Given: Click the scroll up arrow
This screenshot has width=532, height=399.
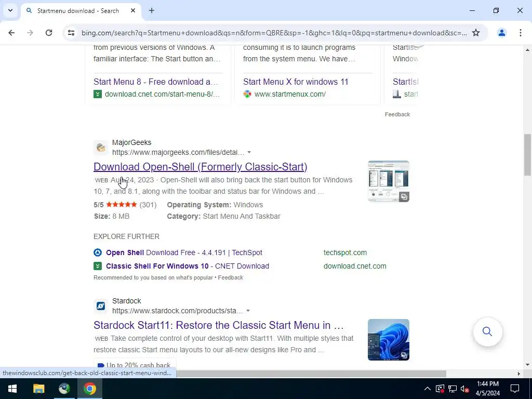Looking at the screenshot, I should (x=527, y=50).
